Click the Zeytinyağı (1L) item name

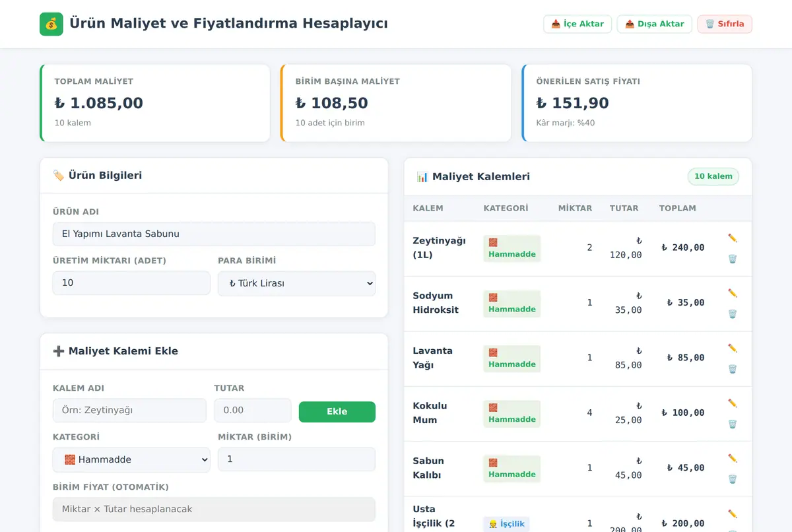pyautogui.click(x=439, y=248)
